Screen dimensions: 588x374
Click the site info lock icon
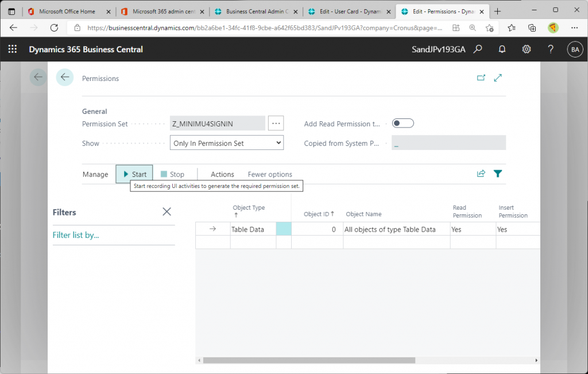point(78,28)
